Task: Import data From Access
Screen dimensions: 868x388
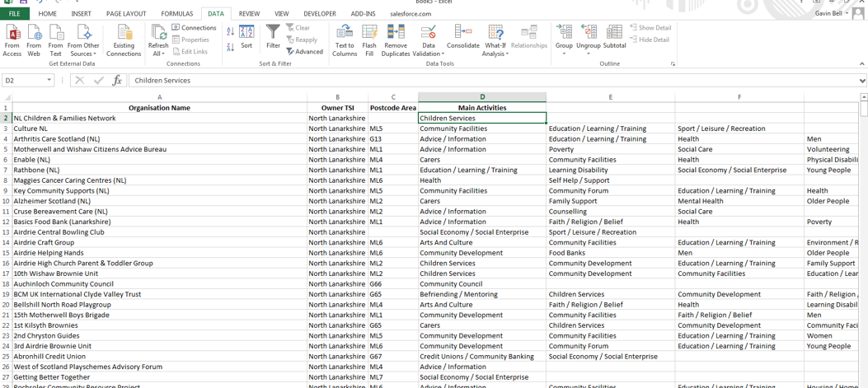Action: (12, 41)
